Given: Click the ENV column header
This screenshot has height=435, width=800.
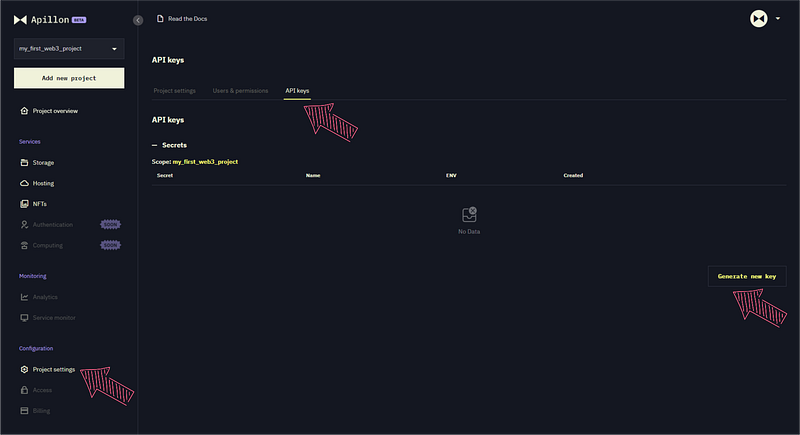Looking at the screenshot, I should coord(451,175).
